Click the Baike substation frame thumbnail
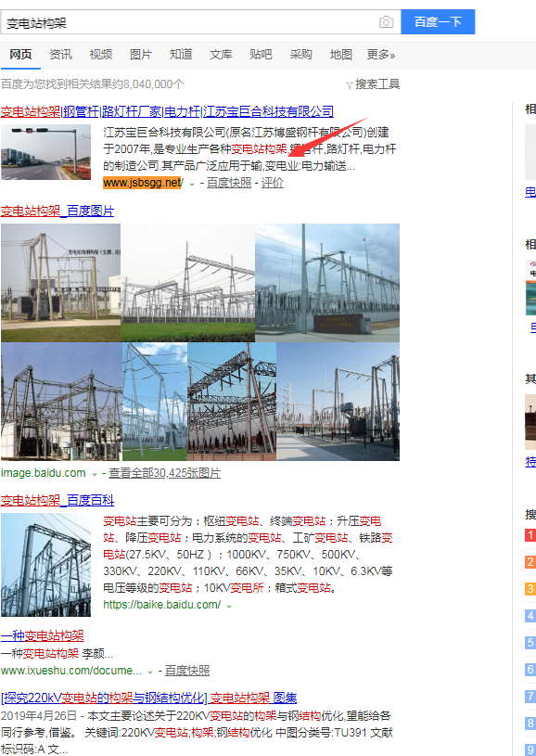This screenshot has height=756, width=536. click(x=45, y=565)
